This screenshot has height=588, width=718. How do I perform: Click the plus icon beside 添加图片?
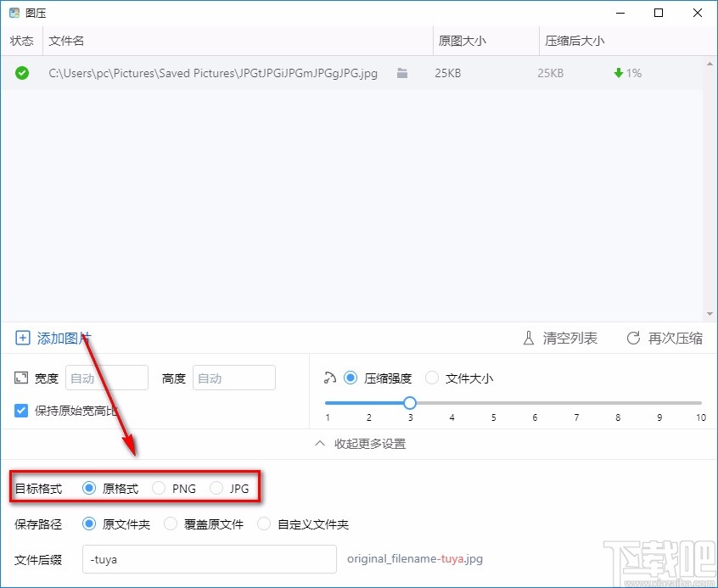pos(23,338)
